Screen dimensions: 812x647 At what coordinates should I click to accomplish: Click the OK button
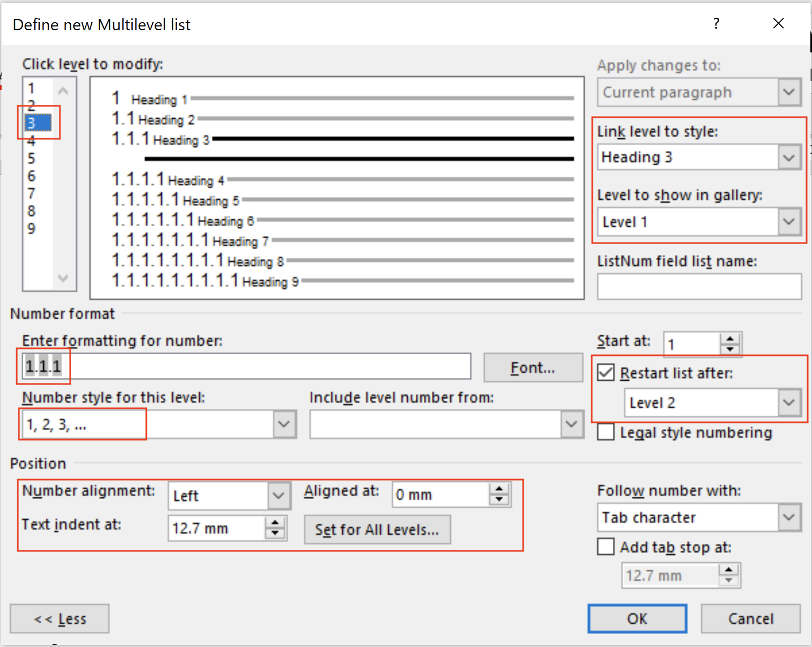637,618
